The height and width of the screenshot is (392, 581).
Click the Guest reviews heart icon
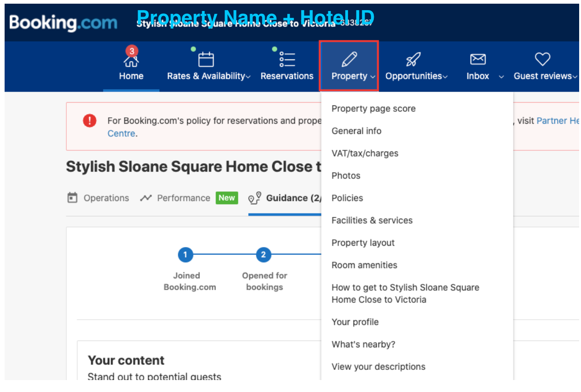pyautogui.click(x=542, y=59)
